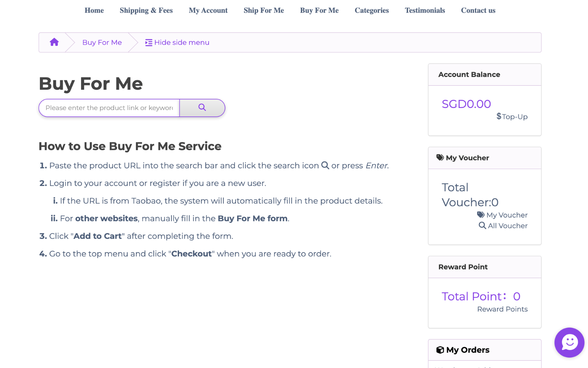Focus the product link search field
The height and width of the screenshot is (368, 588).
click(x=109, y=108)
